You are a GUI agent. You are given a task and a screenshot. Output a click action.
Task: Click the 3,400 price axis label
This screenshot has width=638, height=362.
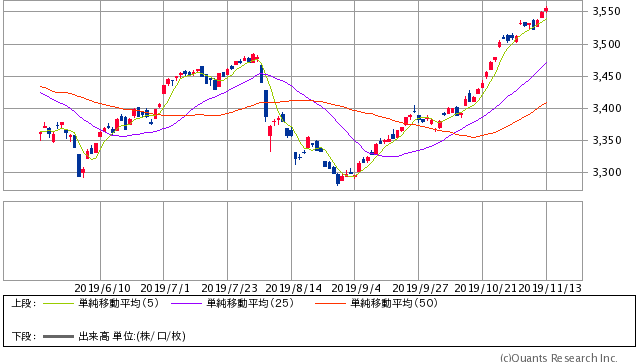pyautogui.click(x=607, y=108)
